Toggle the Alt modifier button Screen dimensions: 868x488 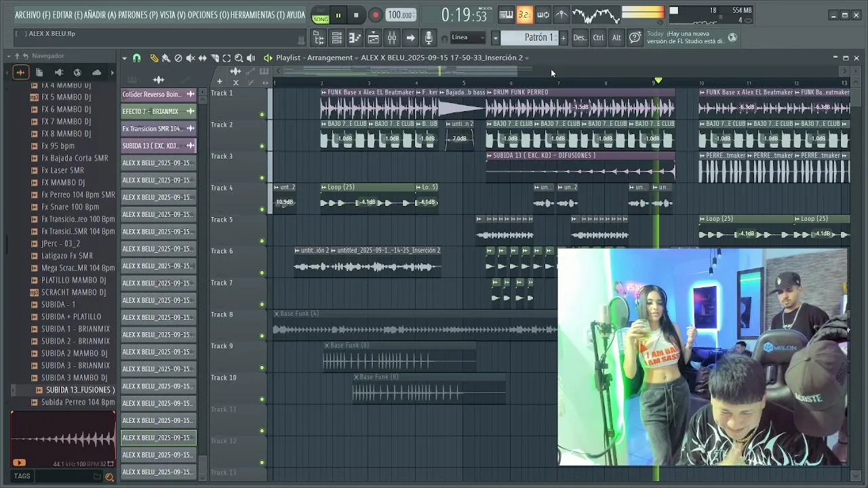tap(616, 38)
